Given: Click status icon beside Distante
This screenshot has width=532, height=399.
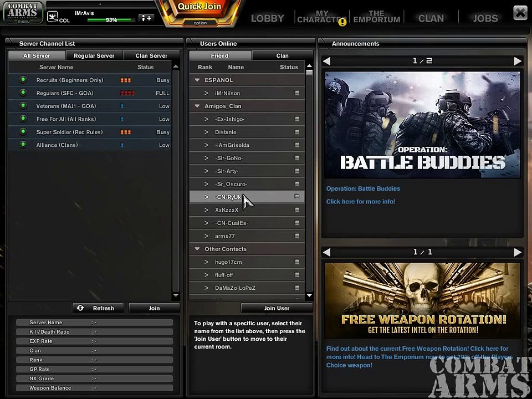Looking at the screenshot, I should click(297, 132).
